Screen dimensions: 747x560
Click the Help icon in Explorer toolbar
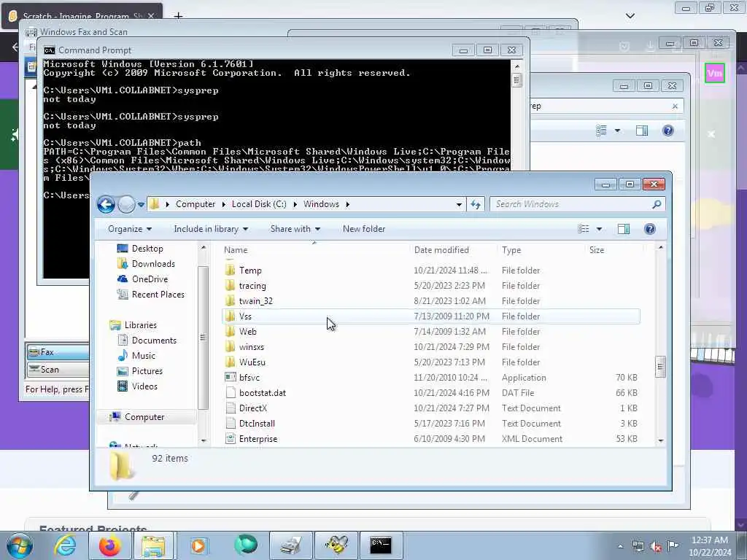pos(650,229)
